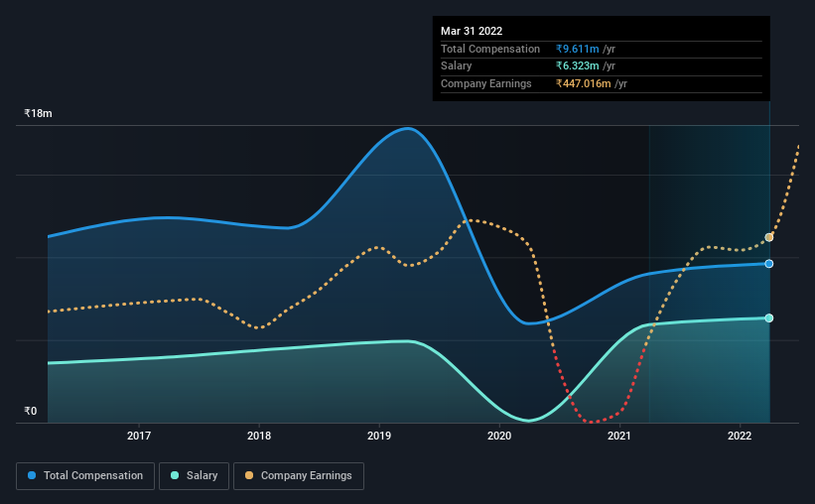815x504 pixels.
Task: Click the orange Company Earnings legend dot
Action: [249, 475]
